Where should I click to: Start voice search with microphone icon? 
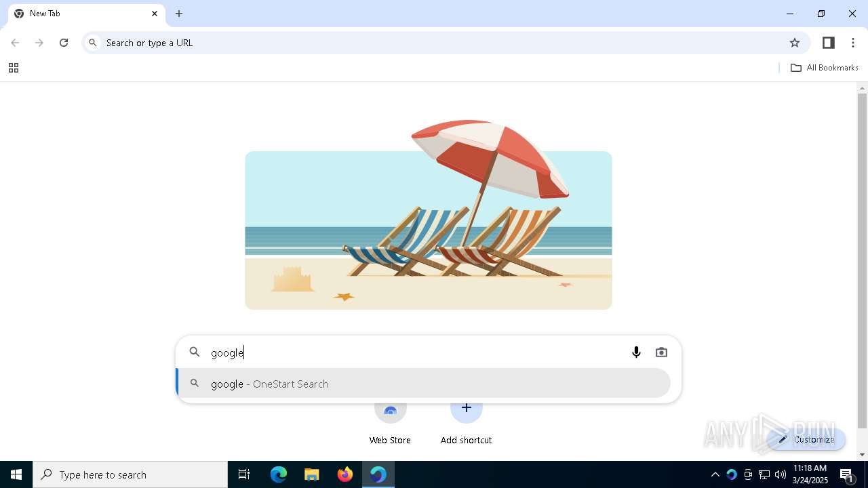636,352
